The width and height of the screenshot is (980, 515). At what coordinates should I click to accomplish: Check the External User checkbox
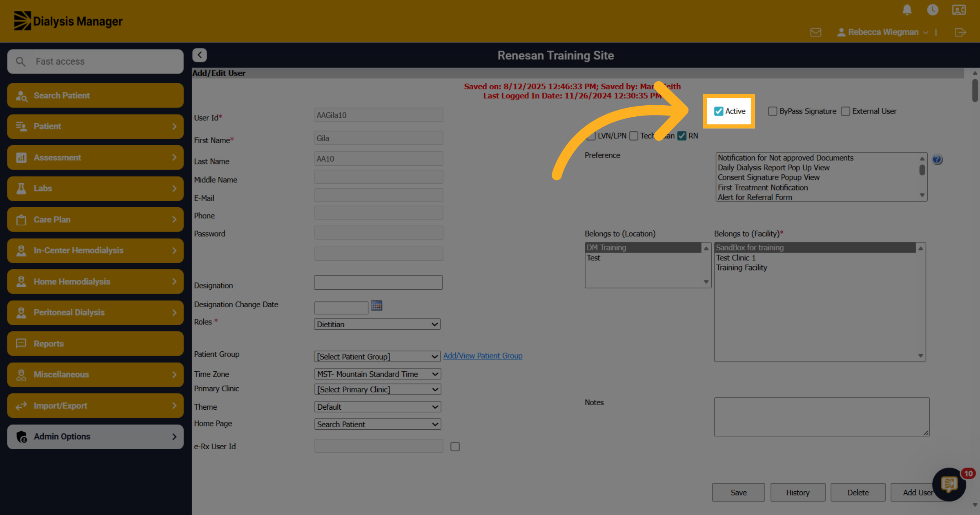point(846,111)
